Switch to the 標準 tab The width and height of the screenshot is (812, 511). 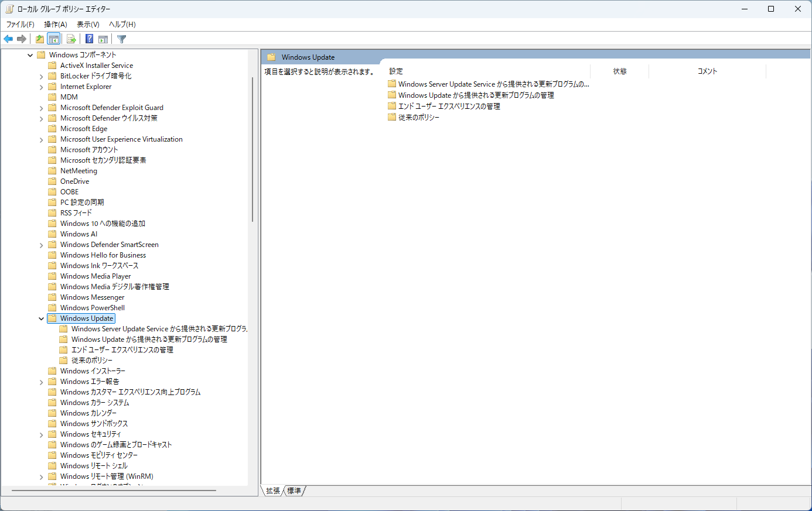pos(294,491)
